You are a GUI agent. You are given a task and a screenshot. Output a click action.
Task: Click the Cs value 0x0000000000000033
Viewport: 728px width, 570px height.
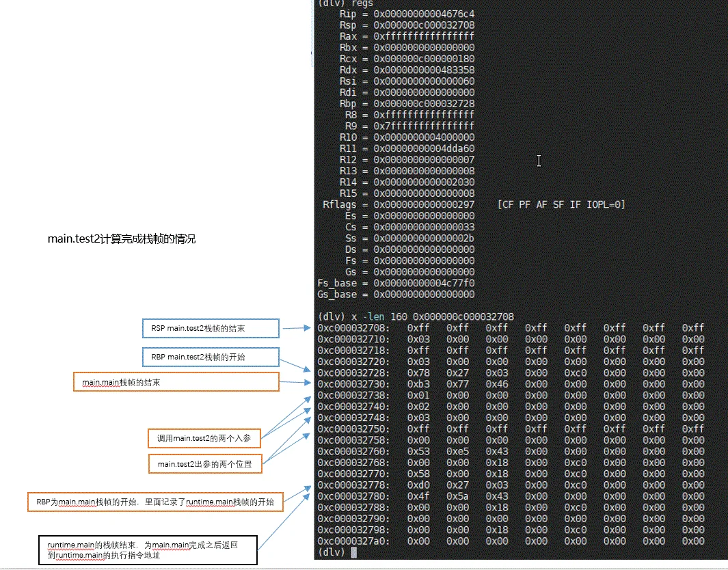424,227
